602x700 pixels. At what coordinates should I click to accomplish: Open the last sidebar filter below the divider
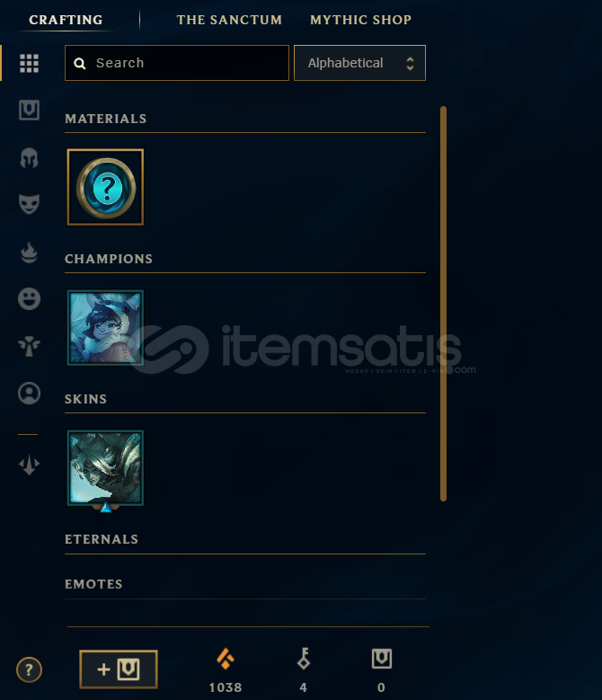pyautogui.click(x=29, y=465)
